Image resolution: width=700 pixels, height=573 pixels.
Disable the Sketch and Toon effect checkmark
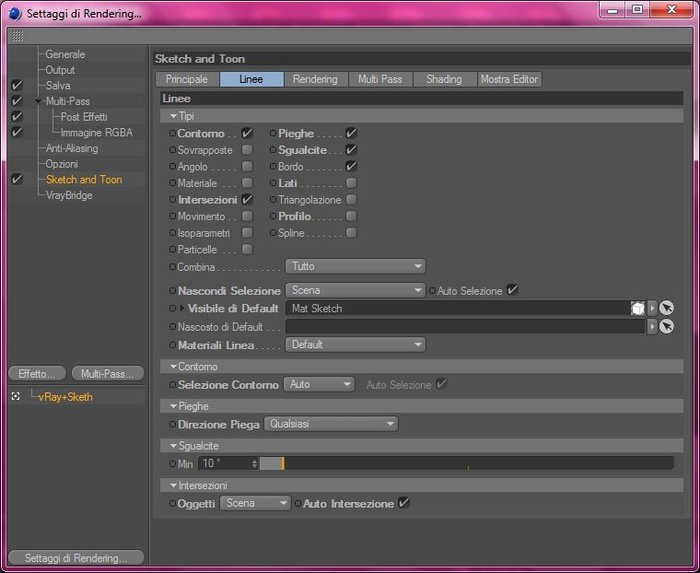click(x=17, y=179)
